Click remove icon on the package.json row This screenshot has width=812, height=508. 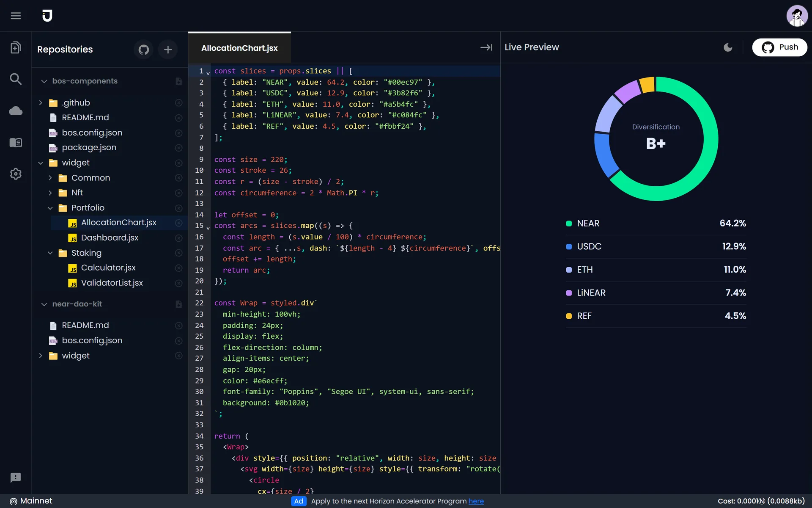coord(178,148)
